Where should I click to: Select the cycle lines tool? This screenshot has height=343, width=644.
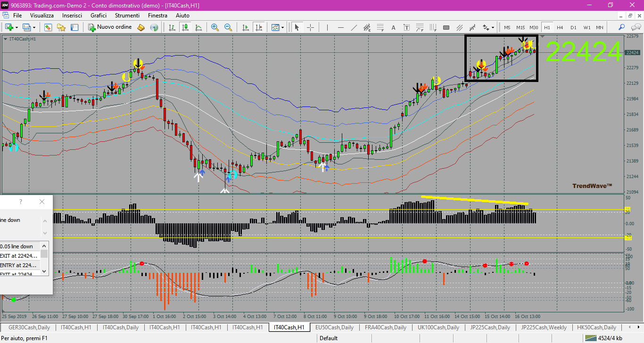(x=473, y=27)
